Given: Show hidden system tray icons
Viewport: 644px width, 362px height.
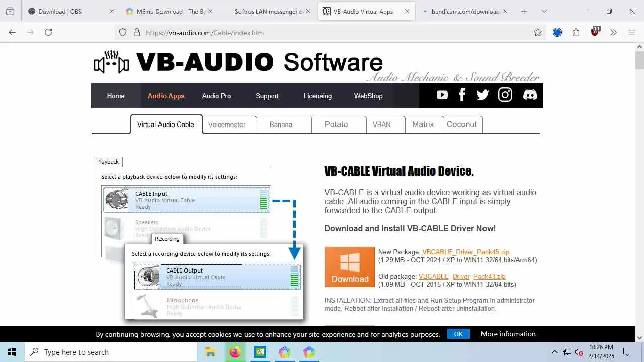Looking at the screenshot, I should pos(555,352).
